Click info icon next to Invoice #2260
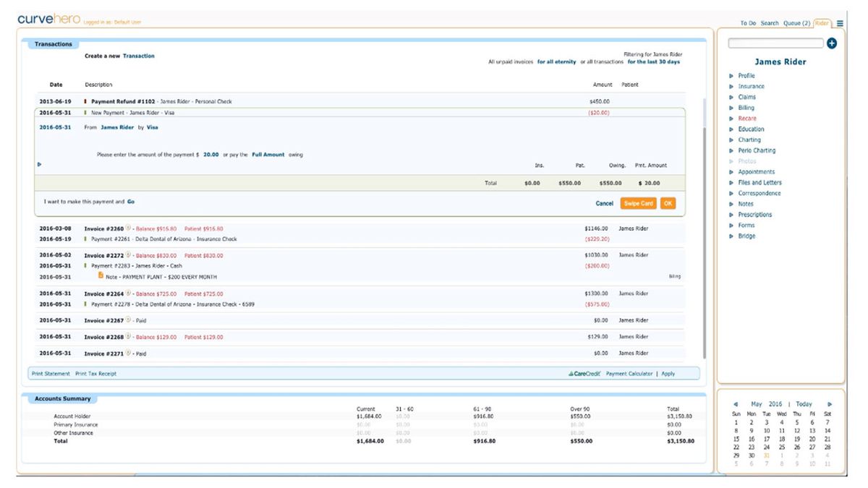The width and height of the screenshot is (868, 488). (129, 228)
